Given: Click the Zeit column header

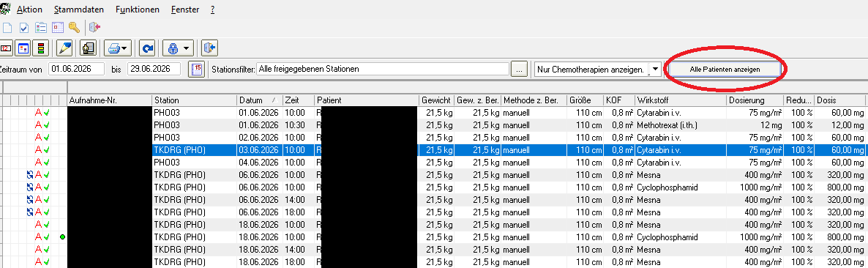Looking at the screenshot, I should 299,100.
